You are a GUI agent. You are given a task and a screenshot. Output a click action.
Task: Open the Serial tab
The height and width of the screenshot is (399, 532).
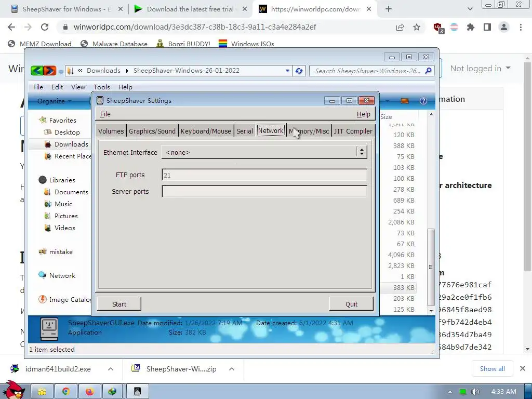(245, 131)
